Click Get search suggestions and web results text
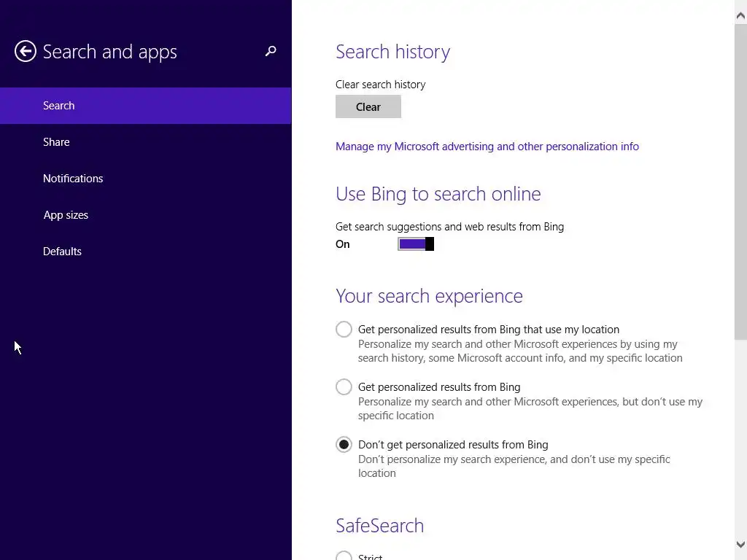 (x=449, y=227)
